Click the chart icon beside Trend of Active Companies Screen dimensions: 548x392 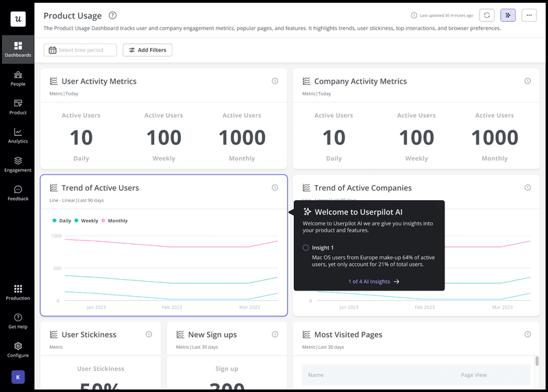(x=306, y=188)
